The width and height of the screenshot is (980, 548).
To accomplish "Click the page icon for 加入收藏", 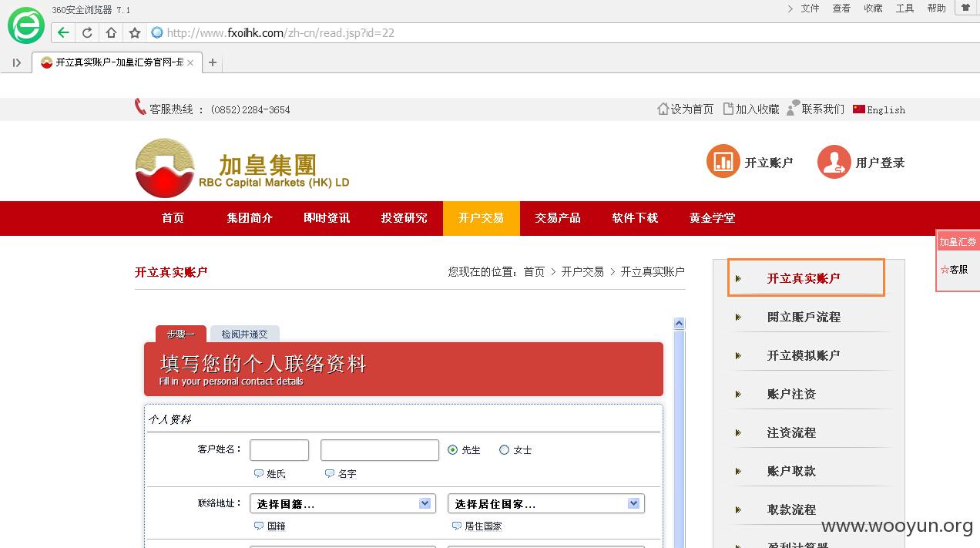I will pyautogui.click(x=728, y=109).
